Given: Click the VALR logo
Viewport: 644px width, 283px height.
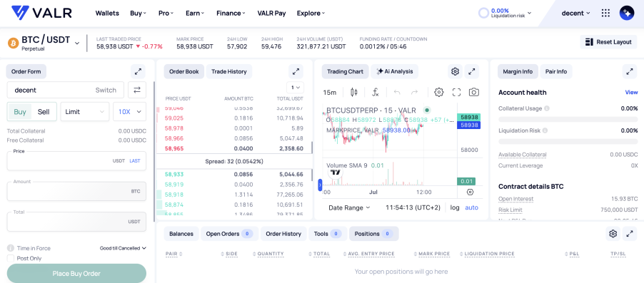Looking at the screenshot, I should (41, 13).
